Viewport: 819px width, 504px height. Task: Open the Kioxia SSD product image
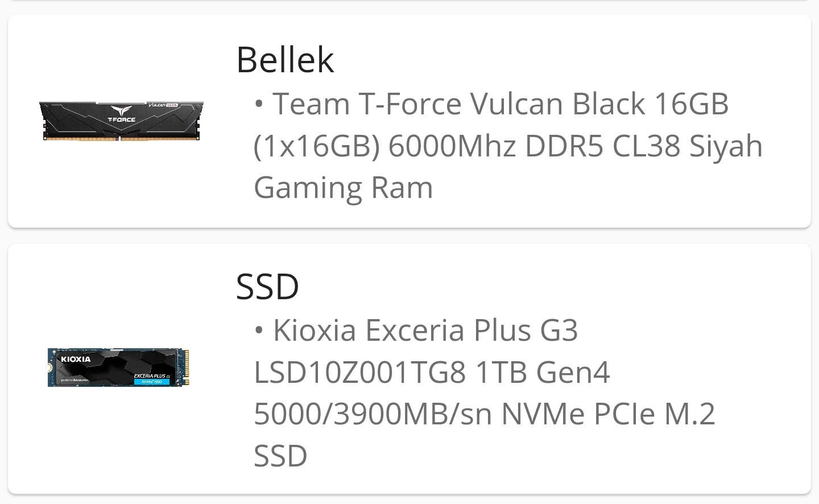(118, 367)
